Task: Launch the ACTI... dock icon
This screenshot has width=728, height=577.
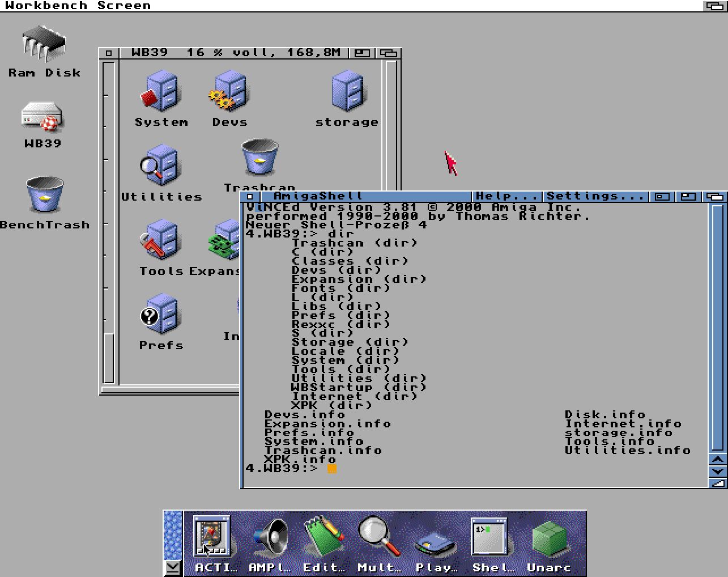Action: [212, 537]
